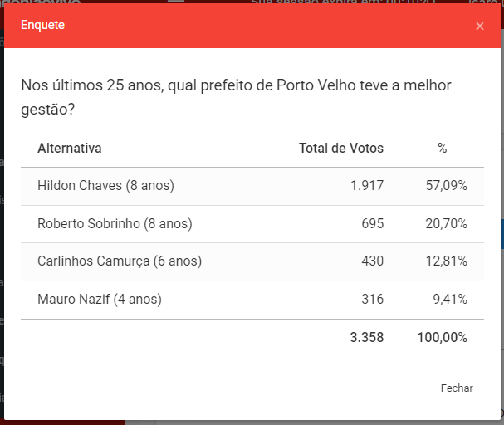Click the % column header
Screen dimensions: 504x425
point(443,149)
